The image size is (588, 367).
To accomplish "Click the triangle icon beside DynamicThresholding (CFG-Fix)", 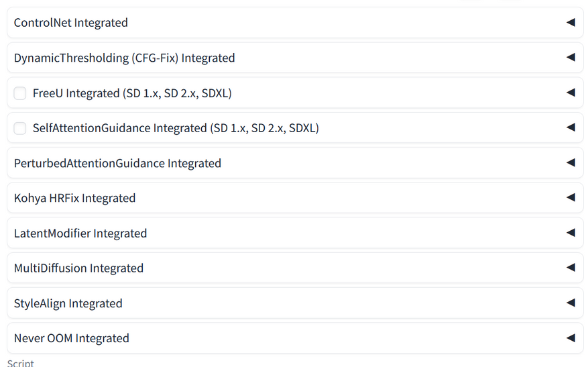I will tap(571, 58).
